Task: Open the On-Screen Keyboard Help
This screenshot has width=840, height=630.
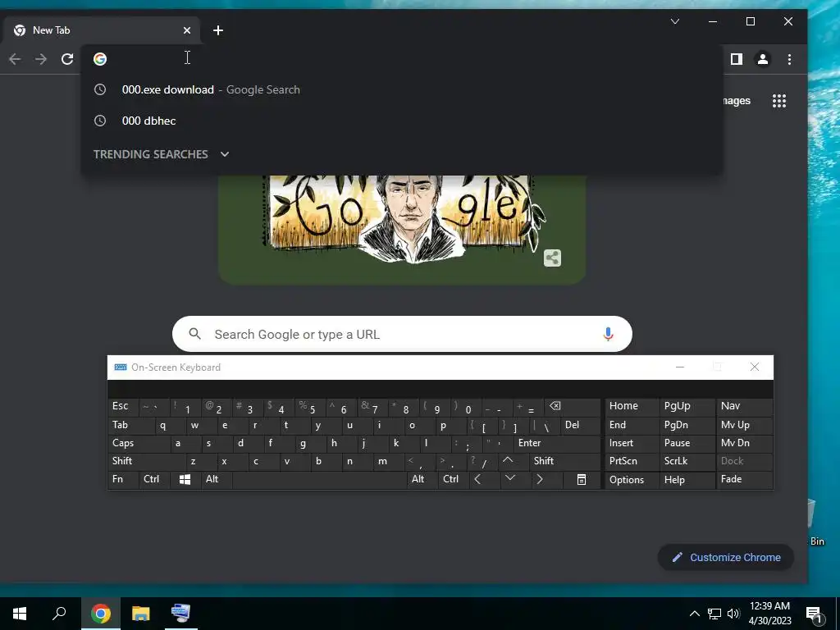Action: tap(687, 479)
